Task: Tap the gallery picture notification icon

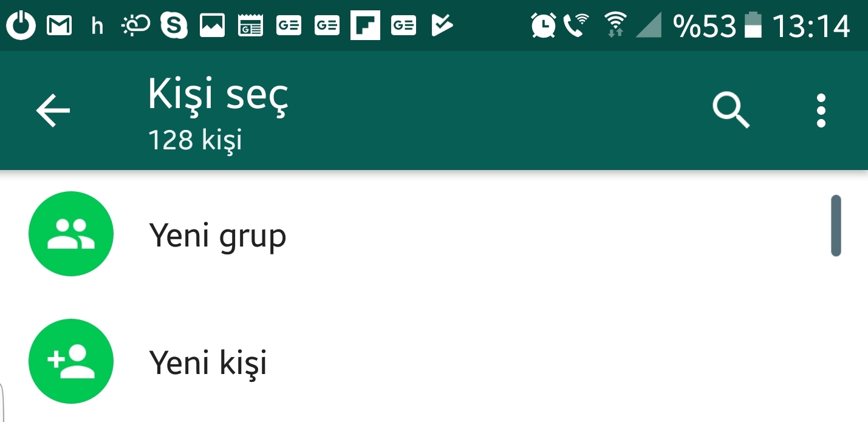Action: coord(212,26)
